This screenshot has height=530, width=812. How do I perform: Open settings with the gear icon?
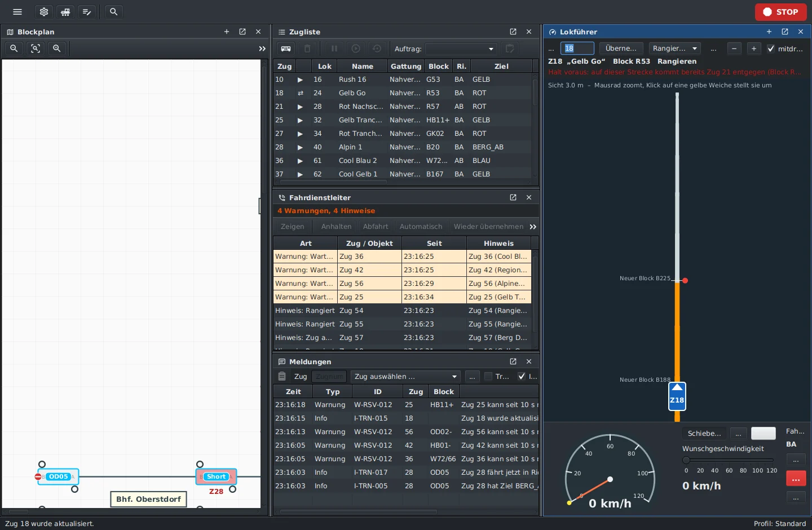(44, 12)
